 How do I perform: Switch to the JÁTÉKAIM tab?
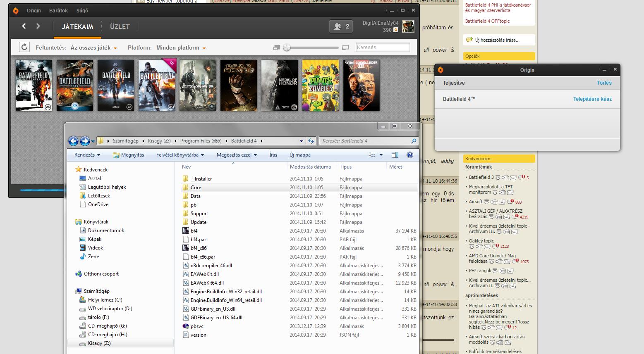(77, 27)
